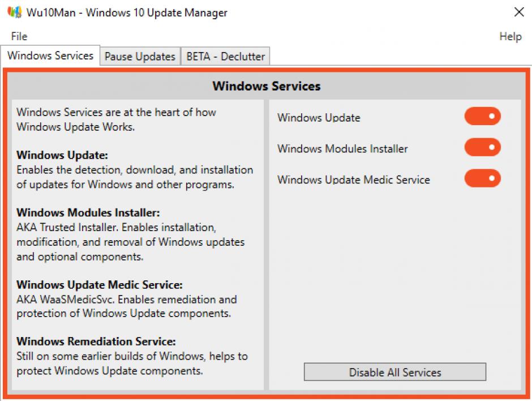This screenshot has width=532, height=401.
Task: Click the window title text in title bar
Action: click(x=127, y=12)
